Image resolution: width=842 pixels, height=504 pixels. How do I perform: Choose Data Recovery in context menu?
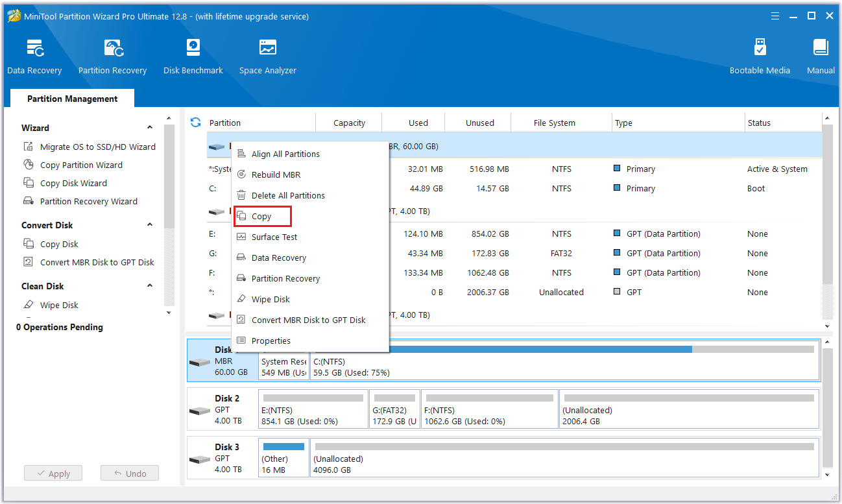pyautogui.click(x=310, y=258)
